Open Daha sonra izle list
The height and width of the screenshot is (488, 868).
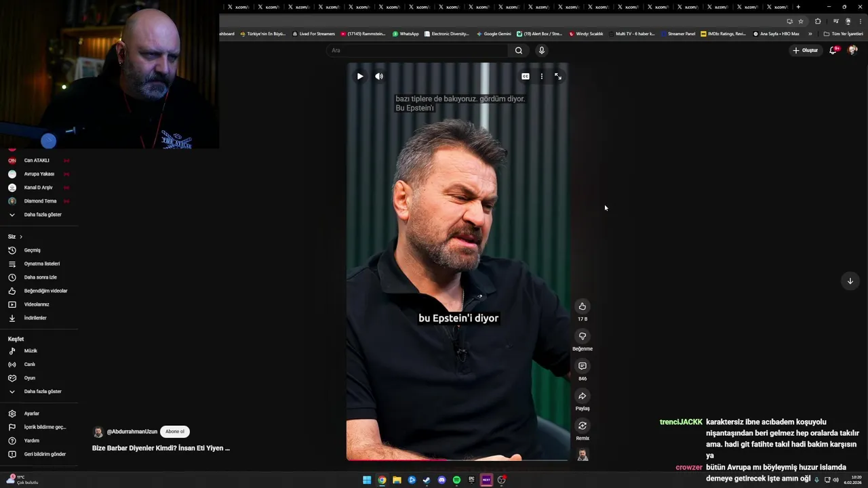point(39,277)
